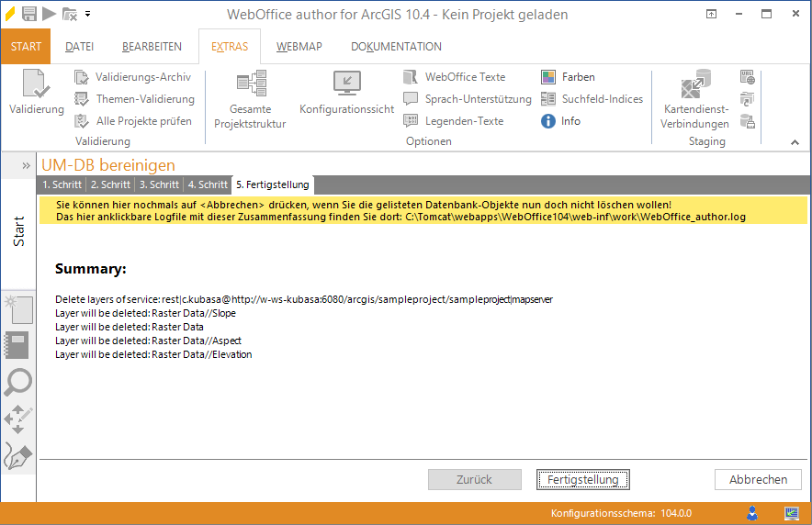
Task: Click the Info icon in Optionen group
Action: coord(547,121)
